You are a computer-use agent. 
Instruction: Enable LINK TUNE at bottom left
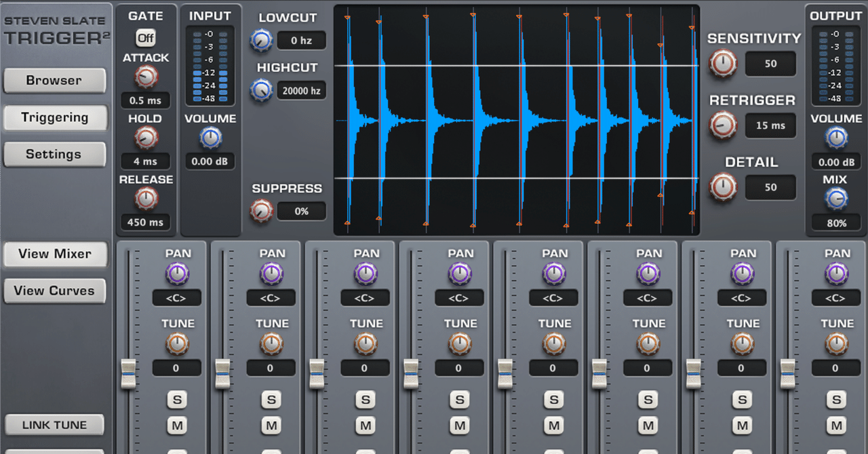(55, 424)
